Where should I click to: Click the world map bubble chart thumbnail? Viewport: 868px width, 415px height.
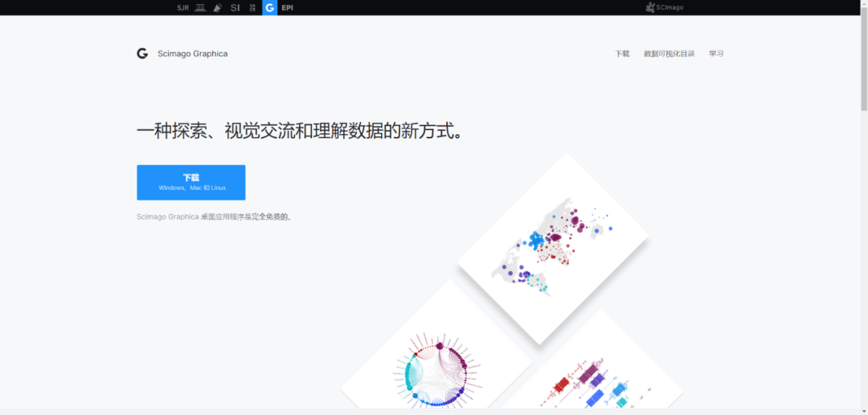pos(552,249)
